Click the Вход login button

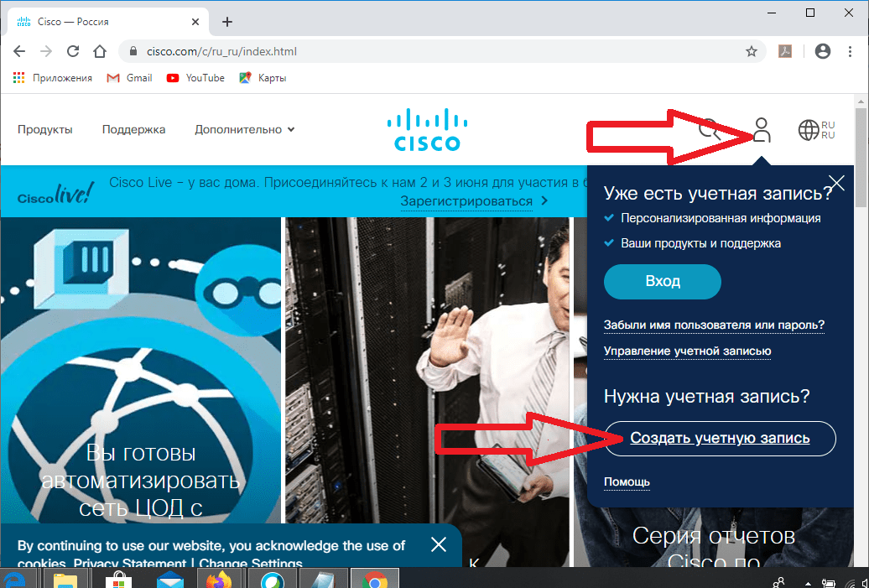coord(663,282)
